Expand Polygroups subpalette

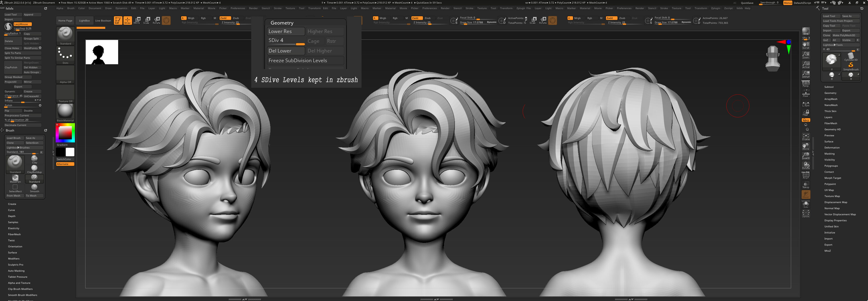(x=831, y=166)
